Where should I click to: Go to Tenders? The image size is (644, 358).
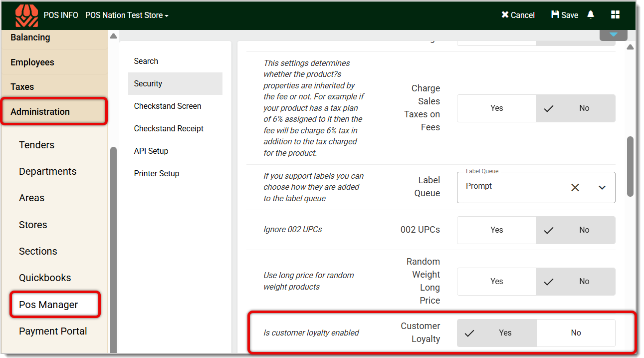[36, 145]
